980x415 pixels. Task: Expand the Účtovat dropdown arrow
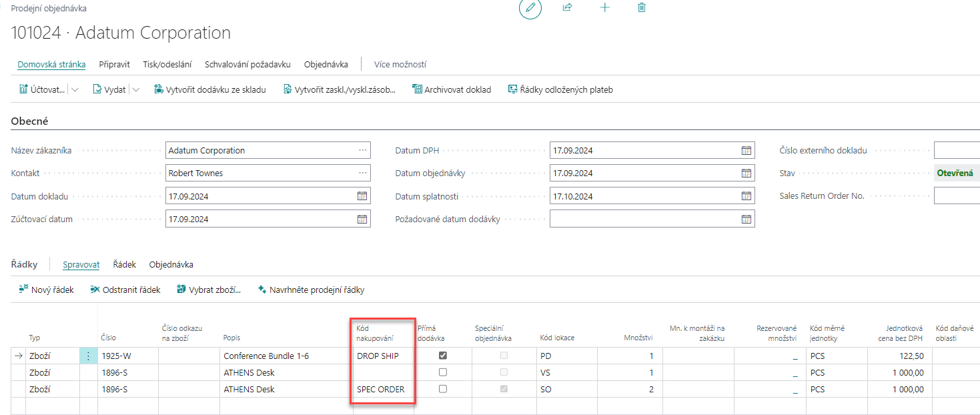coord(75,89)
